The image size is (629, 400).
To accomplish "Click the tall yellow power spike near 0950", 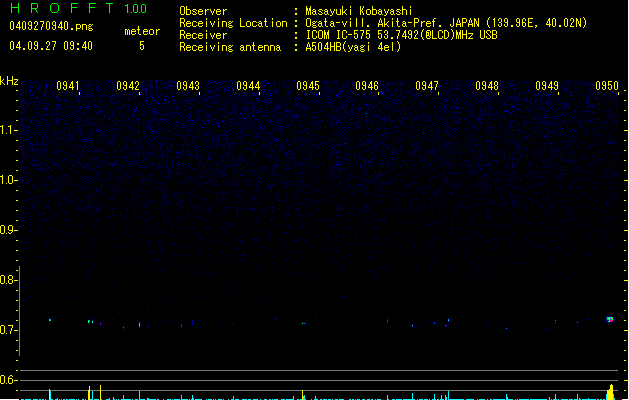I will point(611,392).
